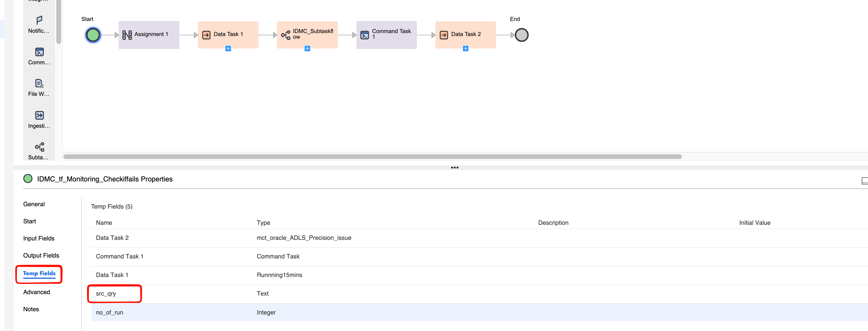Open the Input Fields tab
This screenshot has width=868, height=331.
click(x=38, y=238)
